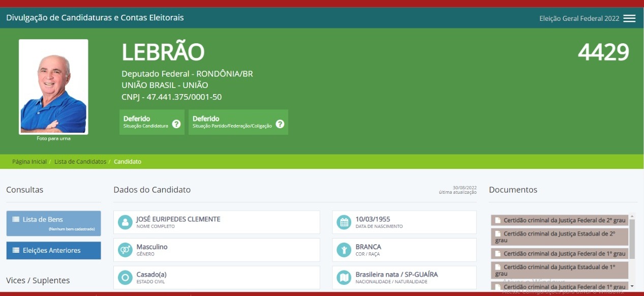Go to Página Inicial breadcrumb

pos(29,162)
